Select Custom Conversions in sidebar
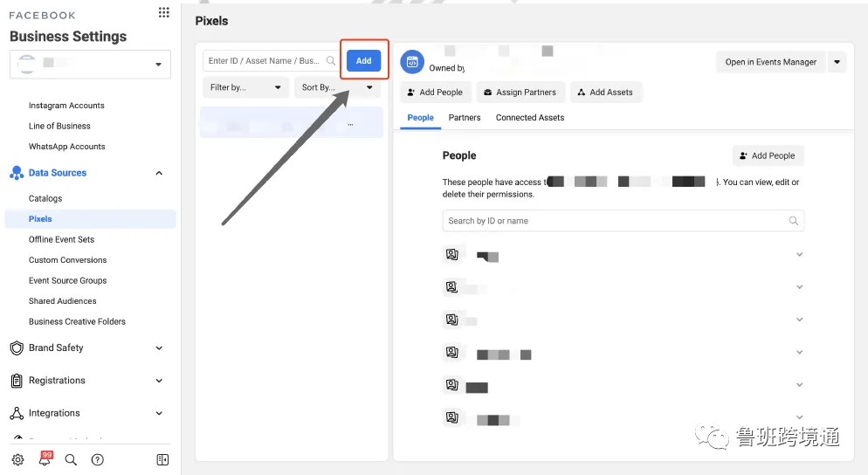This screenshot has width=868, height=475. pos(67,259)
